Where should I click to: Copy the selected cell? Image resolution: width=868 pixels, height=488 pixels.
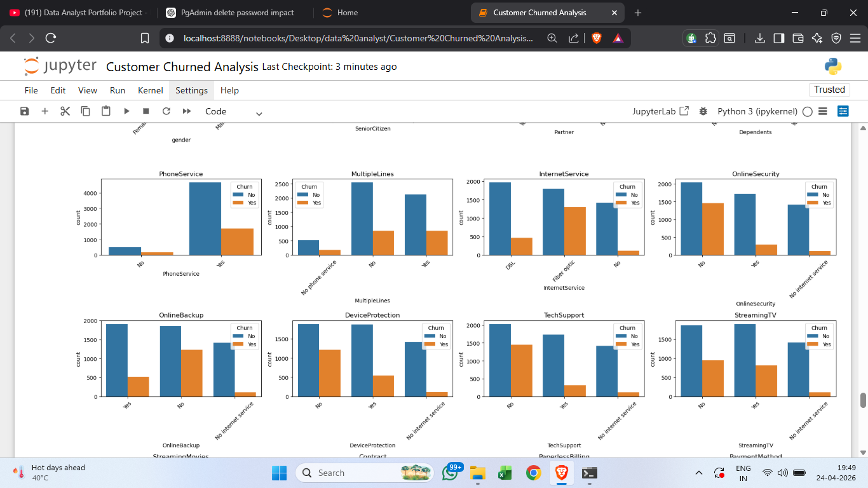[x=85, y=111]
